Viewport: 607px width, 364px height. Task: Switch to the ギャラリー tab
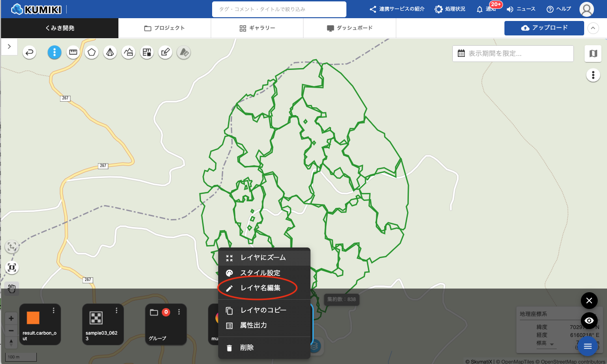[x=257, y=28]
